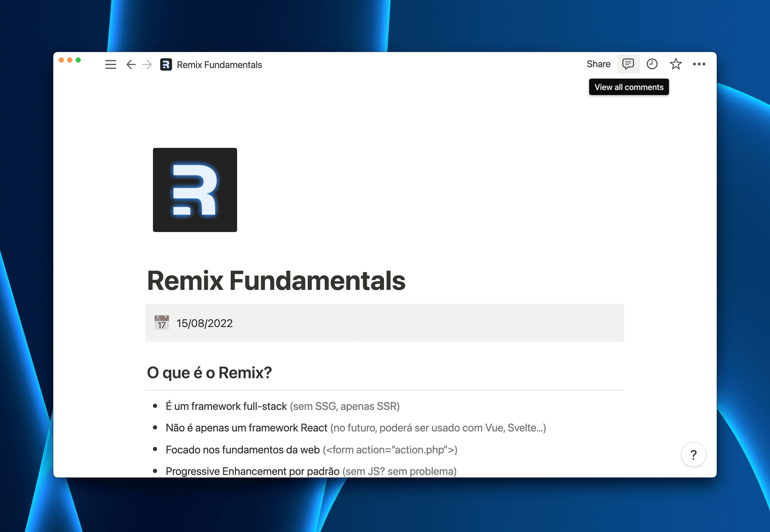Open the more options ellipsis menu

(x=700, y=64)
